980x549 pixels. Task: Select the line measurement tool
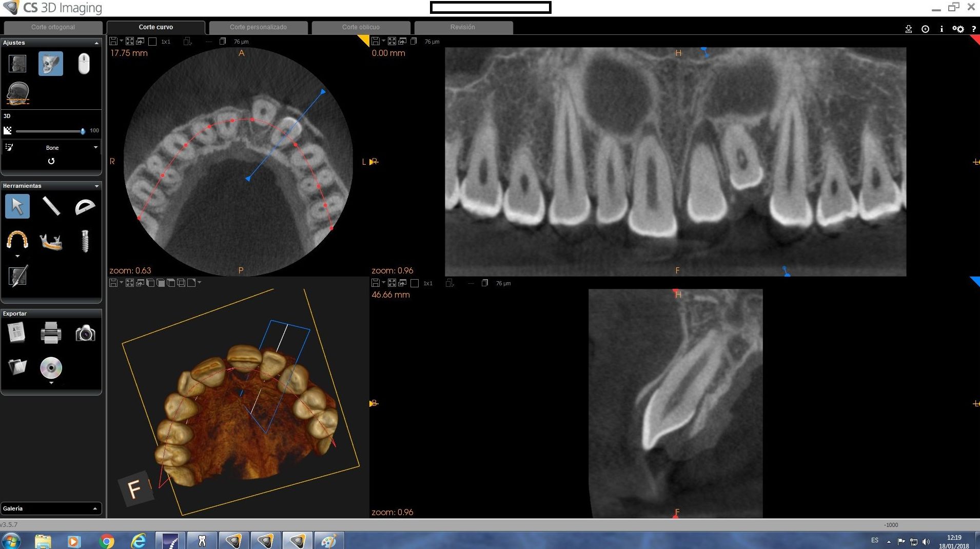51,206
